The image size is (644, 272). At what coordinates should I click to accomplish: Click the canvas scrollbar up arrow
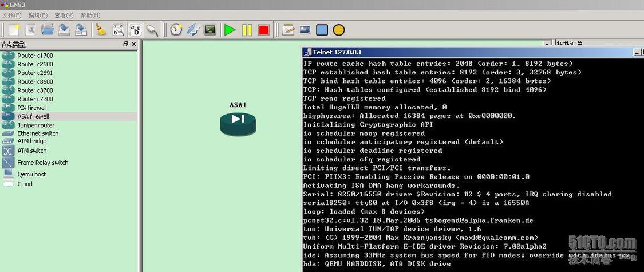tap(547, 44)
